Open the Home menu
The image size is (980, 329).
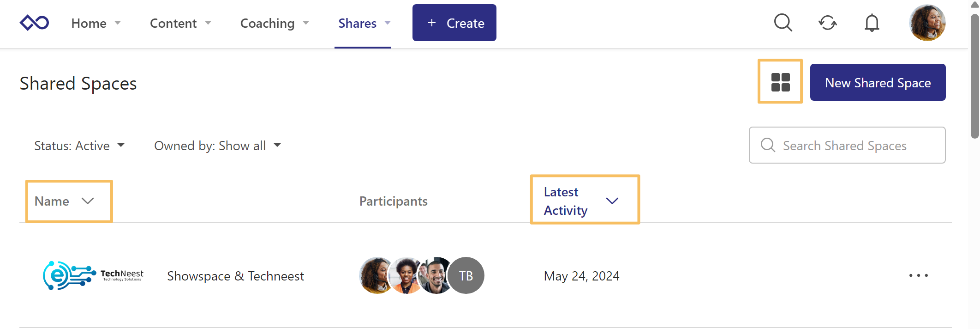coord(96,23)
